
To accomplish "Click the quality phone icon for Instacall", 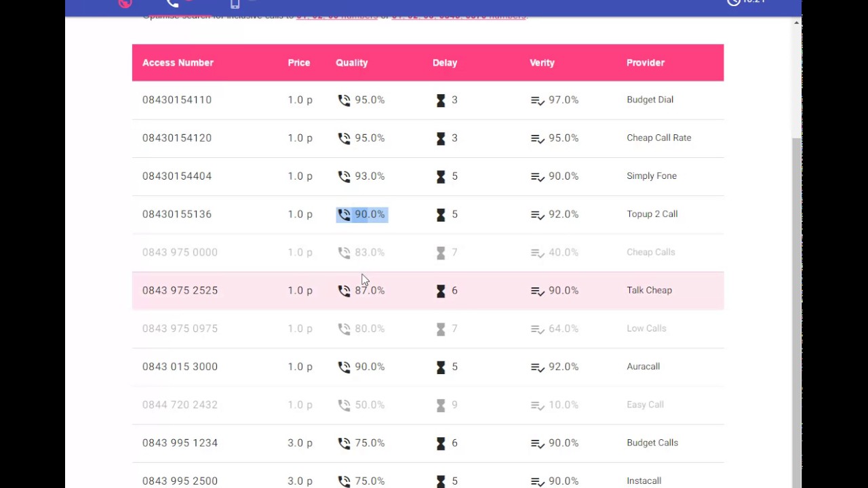I will tap(344, 481).
